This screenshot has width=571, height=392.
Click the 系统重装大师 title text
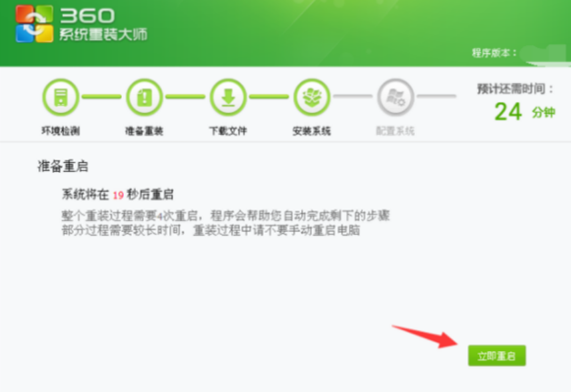103,35
